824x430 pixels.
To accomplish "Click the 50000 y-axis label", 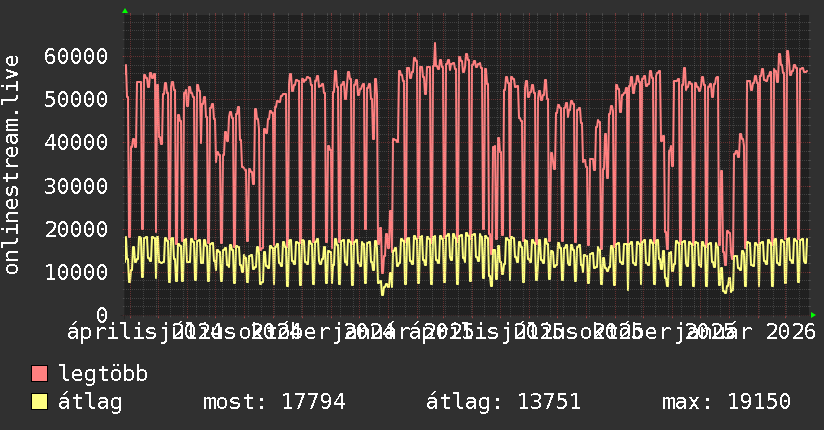I will pos(76,99).
